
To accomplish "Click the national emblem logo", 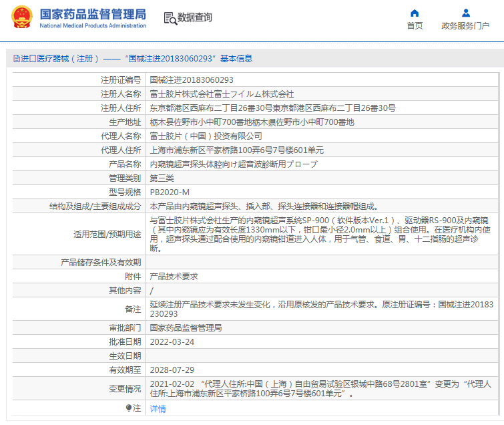I will coord(22,17).
